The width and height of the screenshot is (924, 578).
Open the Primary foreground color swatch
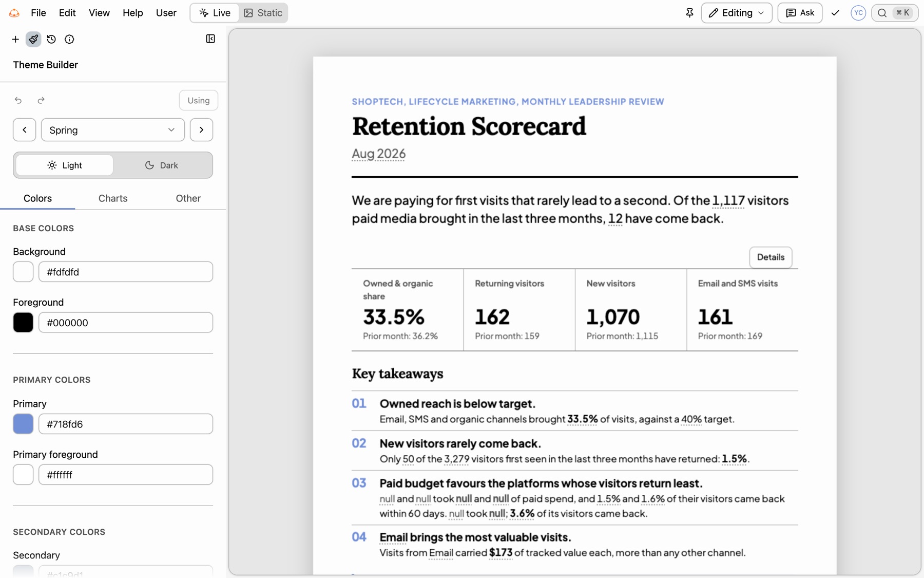tap(23, 475)
